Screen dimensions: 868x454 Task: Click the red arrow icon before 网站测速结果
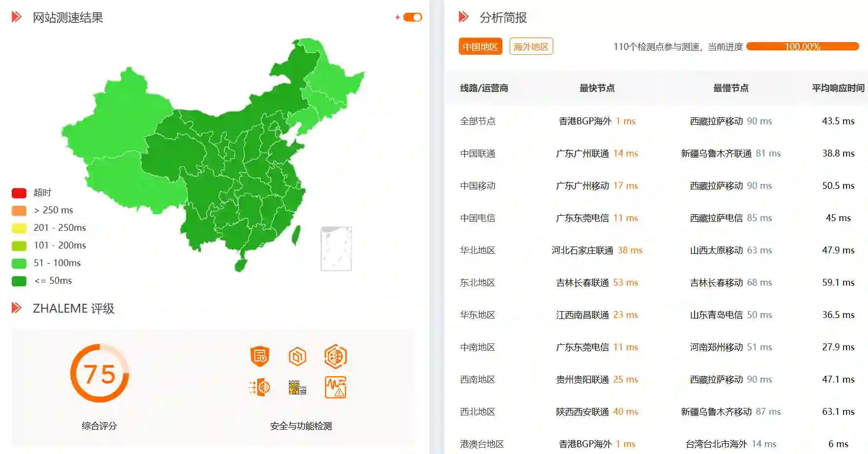(17, 17)
